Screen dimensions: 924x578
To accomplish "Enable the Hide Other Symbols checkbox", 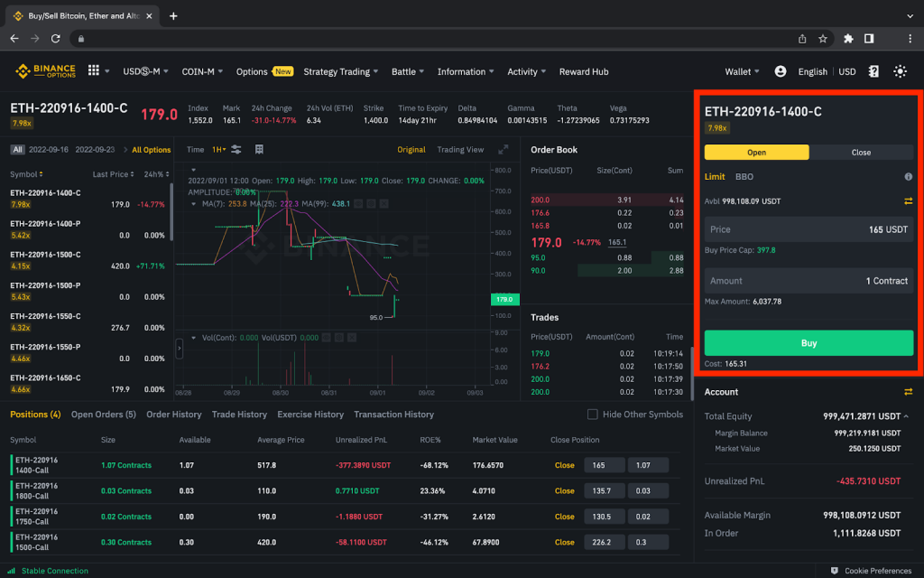I will pyautogui.click(x=594, y=414).
